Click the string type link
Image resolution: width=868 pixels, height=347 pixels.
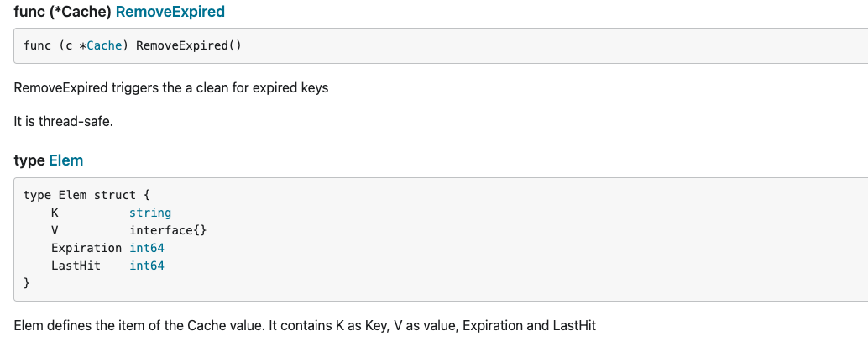(150, 213)
